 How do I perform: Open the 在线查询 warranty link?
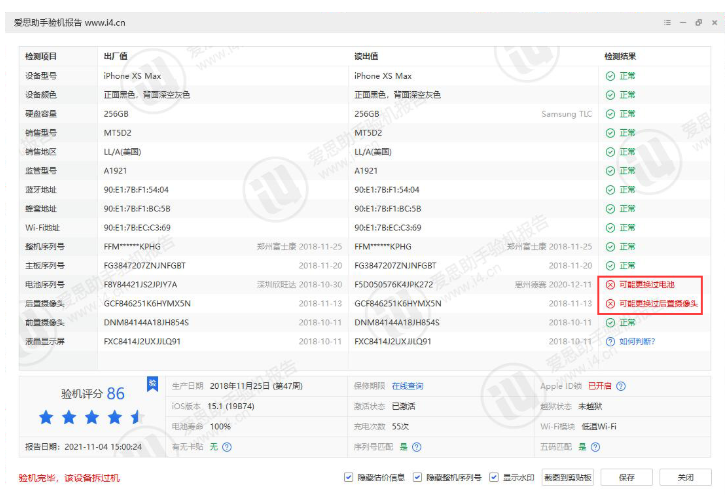pos(407,386)
